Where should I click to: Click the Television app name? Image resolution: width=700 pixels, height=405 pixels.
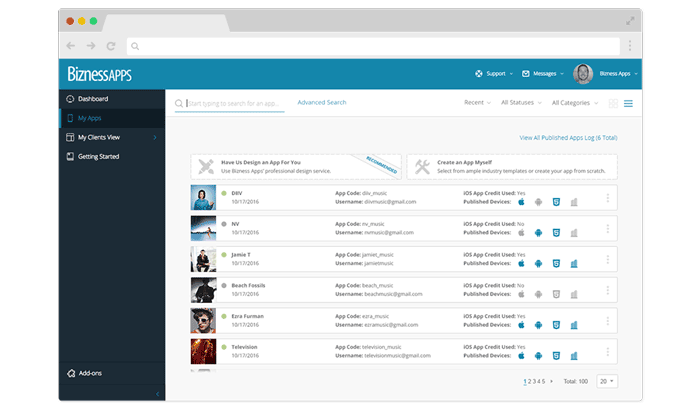[x=244, y=347]
